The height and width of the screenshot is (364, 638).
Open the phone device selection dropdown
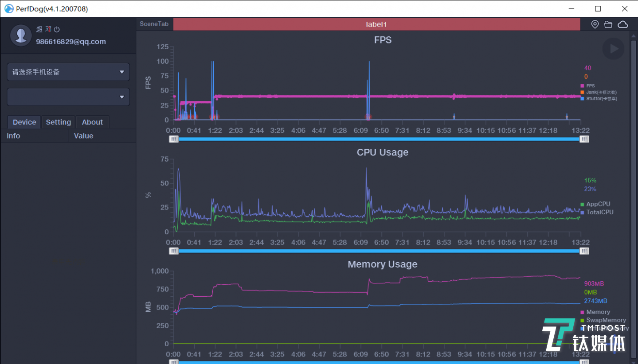click(x=68, y=72)
